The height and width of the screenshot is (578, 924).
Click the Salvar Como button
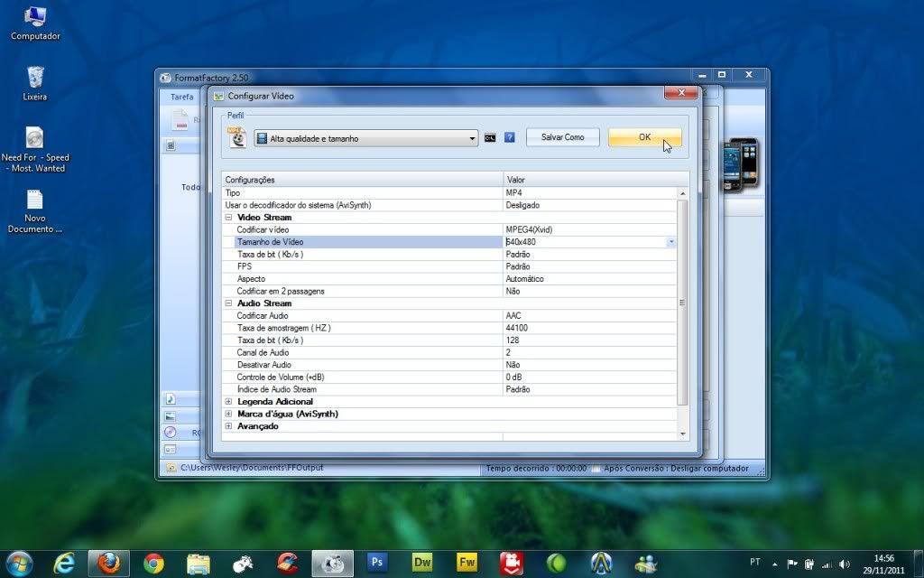click(x=562, y=137)
